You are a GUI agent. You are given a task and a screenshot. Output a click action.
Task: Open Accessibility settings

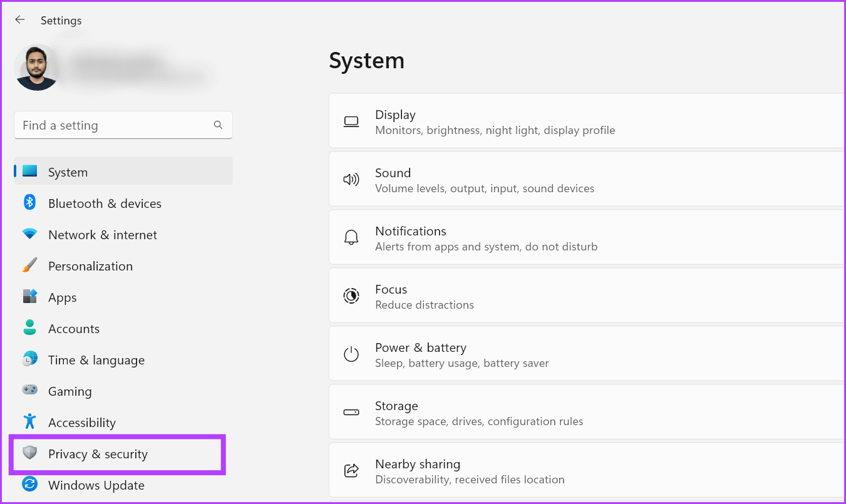click(x=123, y=423)
